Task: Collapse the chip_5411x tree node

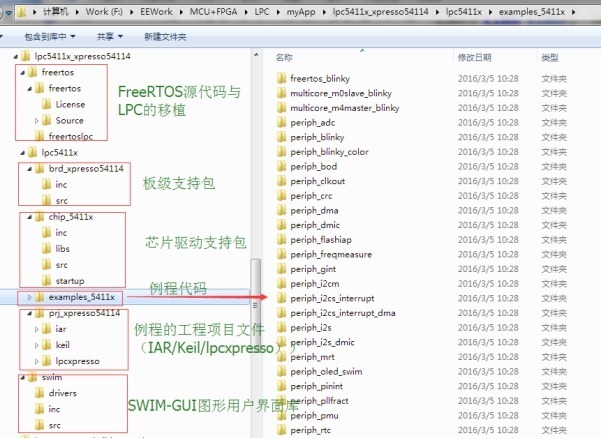Action: pos(30,217)
